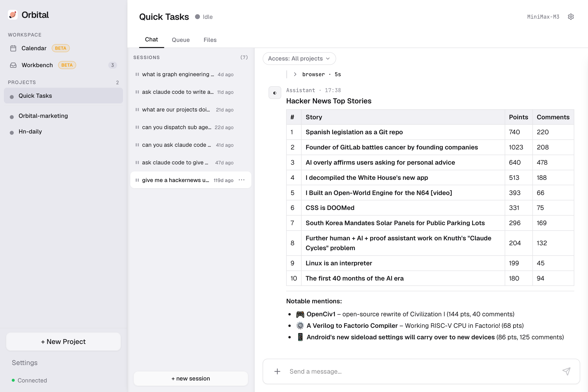Click the status dot beside Quick Tasks project
The image size is (588, 392).
[x=12, y=97]
